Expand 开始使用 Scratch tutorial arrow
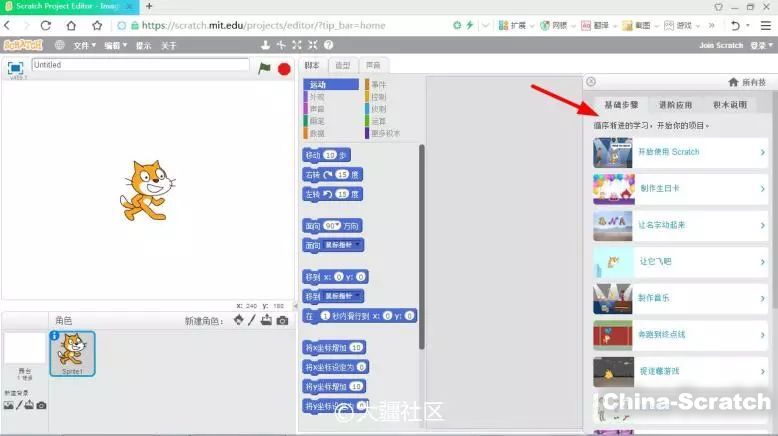 click(763, 152)
